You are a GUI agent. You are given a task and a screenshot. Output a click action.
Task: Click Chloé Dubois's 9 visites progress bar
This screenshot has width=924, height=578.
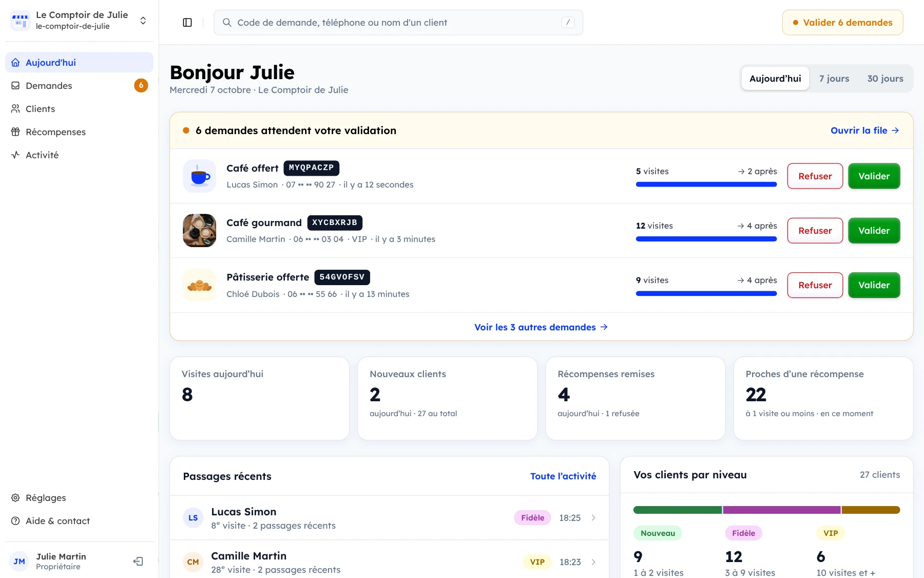(706, 293)
